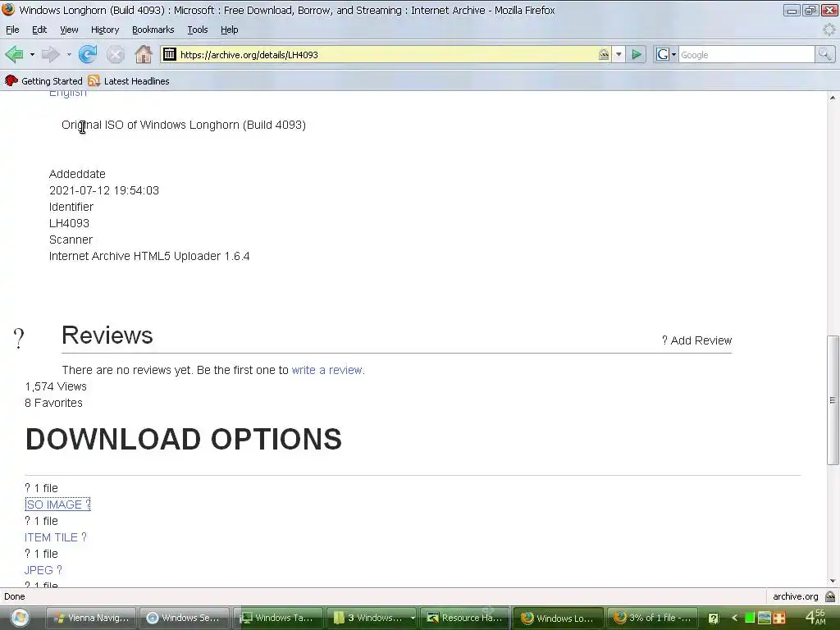Open the Edit menu

point(39,30)
